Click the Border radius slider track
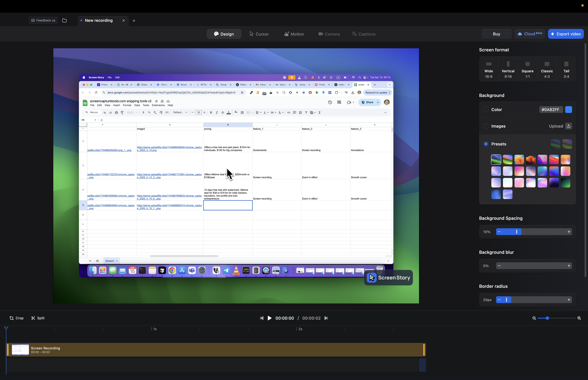This screenshot has height=380, width=588. point(534,300)
